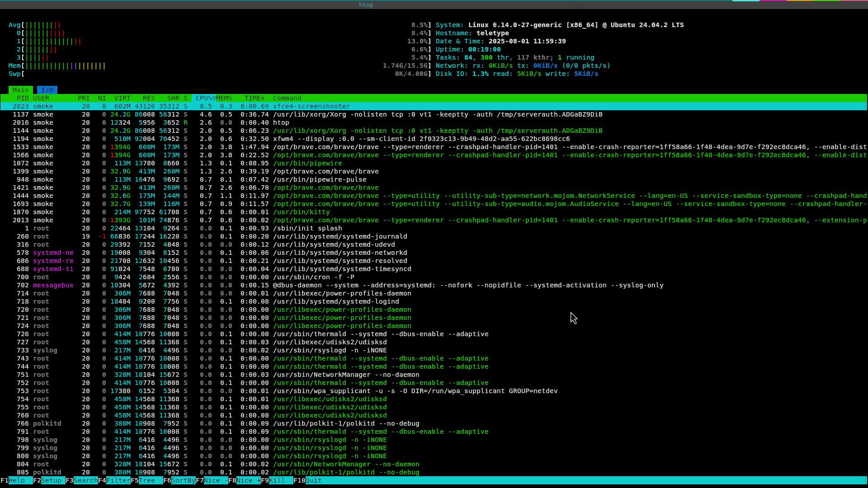Click the Hostname teletype line
The width and height of the screenshot is (868, 488).
472,33
